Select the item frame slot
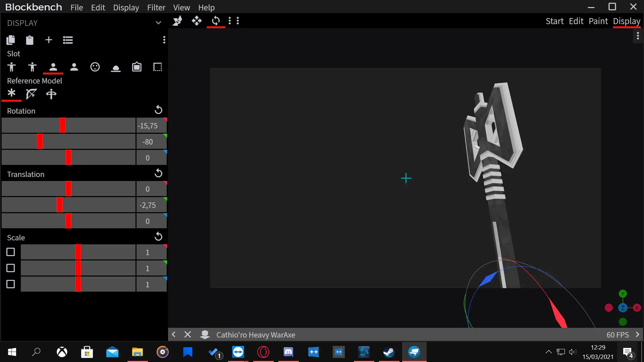Image resolution: width=644 pixels, height=362 pixels. [137, 67]
